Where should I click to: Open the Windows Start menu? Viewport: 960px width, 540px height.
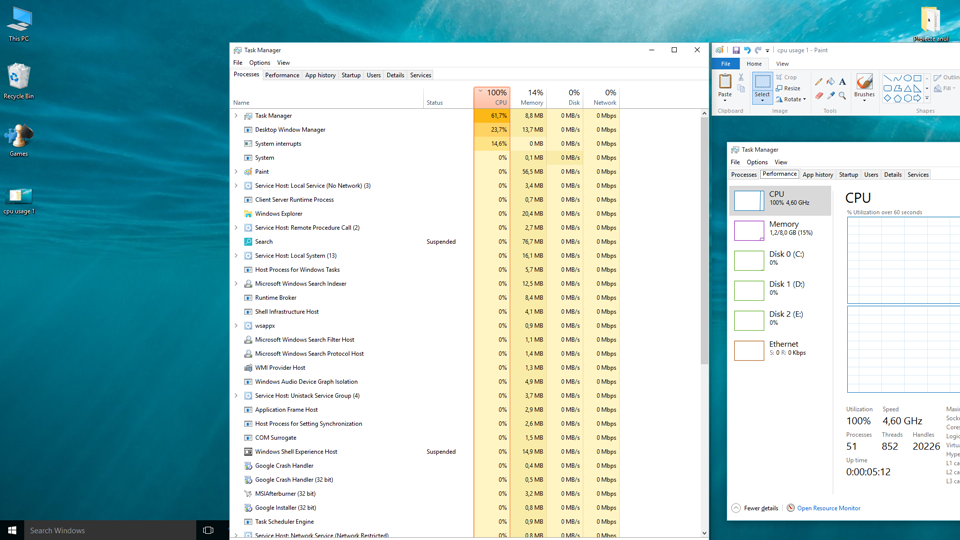12,530
